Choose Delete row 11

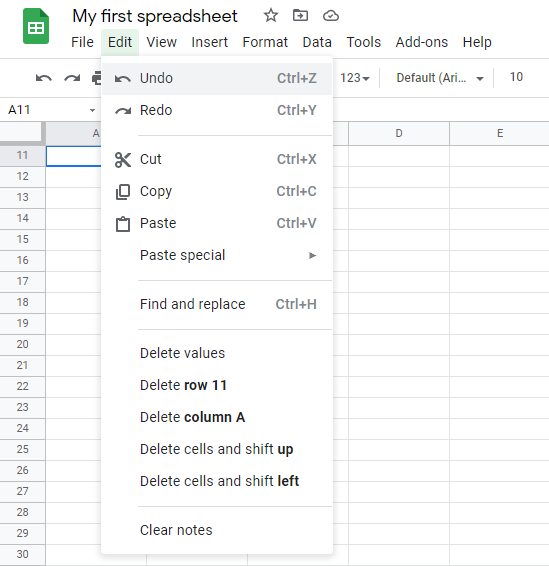[x=217, y=385]
